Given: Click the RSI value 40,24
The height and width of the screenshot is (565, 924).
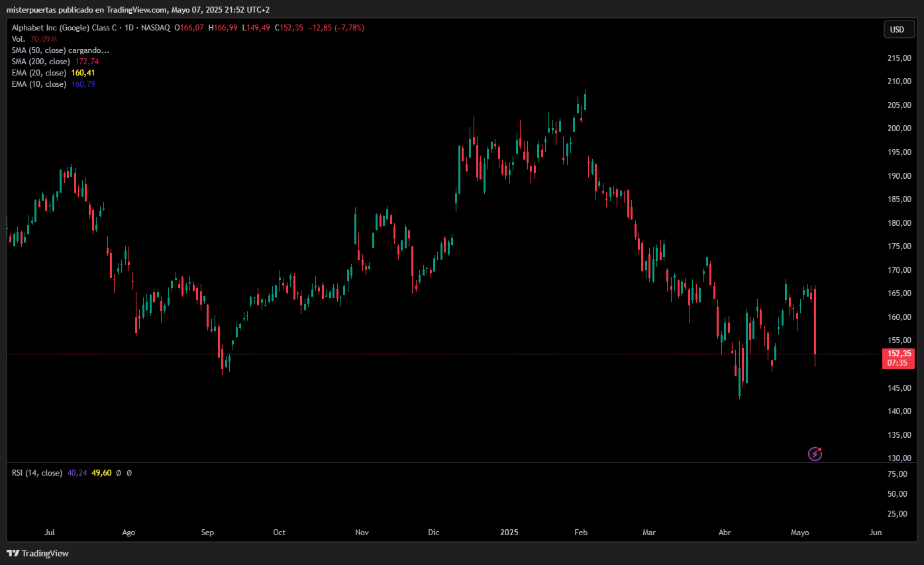Looking at the screenshot, I should (77, 473).
